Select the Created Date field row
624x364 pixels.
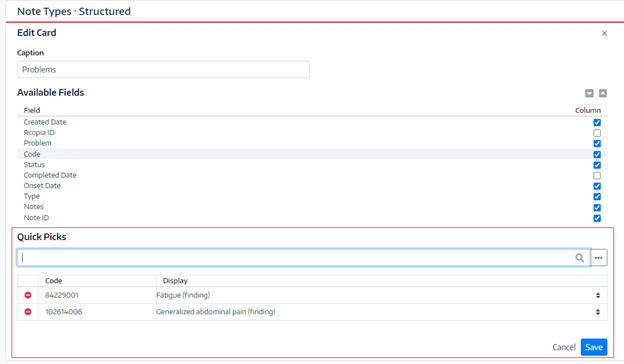coord(312,122)
